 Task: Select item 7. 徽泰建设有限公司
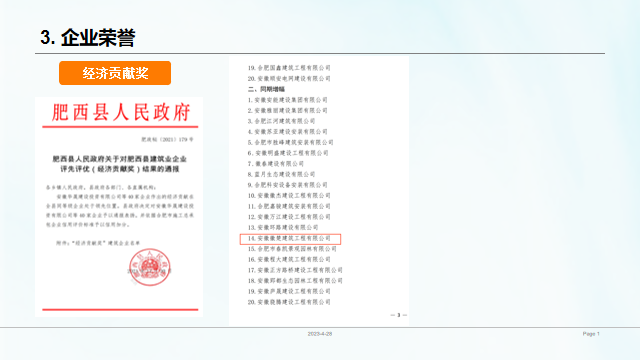[x=276, y=164]
